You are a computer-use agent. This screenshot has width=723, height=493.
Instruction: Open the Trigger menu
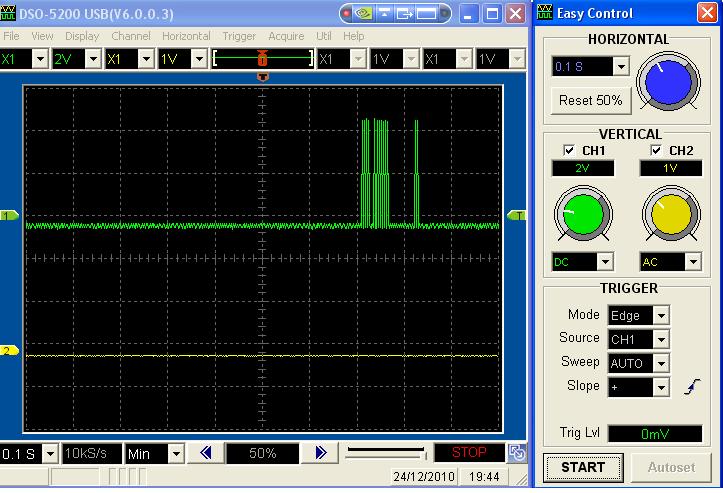(239, 36)
